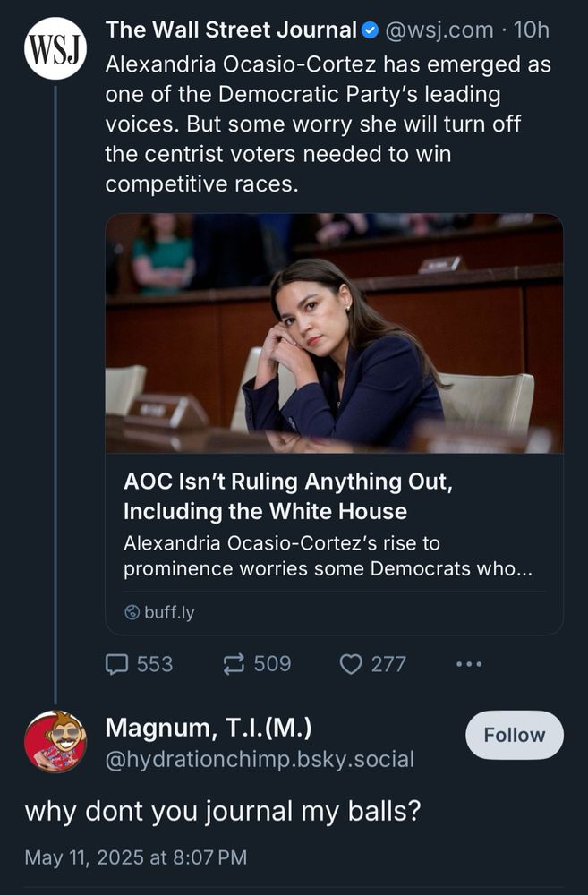Click the 10h post timestamp
This screenshot has height=895, width=588.
(x=533, y=30)
